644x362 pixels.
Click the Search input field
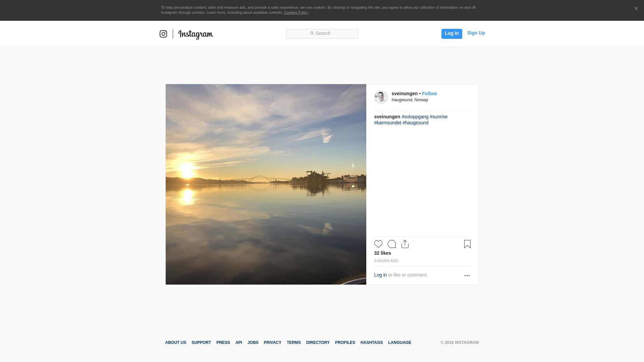[322, 34]
